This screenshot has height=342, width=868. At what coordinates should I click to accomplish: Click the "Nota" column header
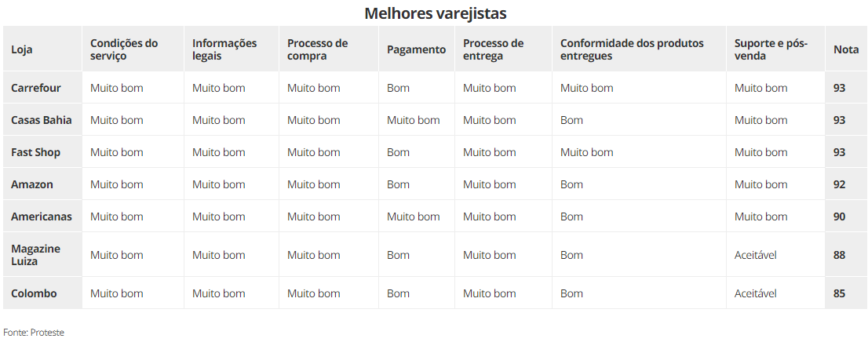(x=846, y=49)
